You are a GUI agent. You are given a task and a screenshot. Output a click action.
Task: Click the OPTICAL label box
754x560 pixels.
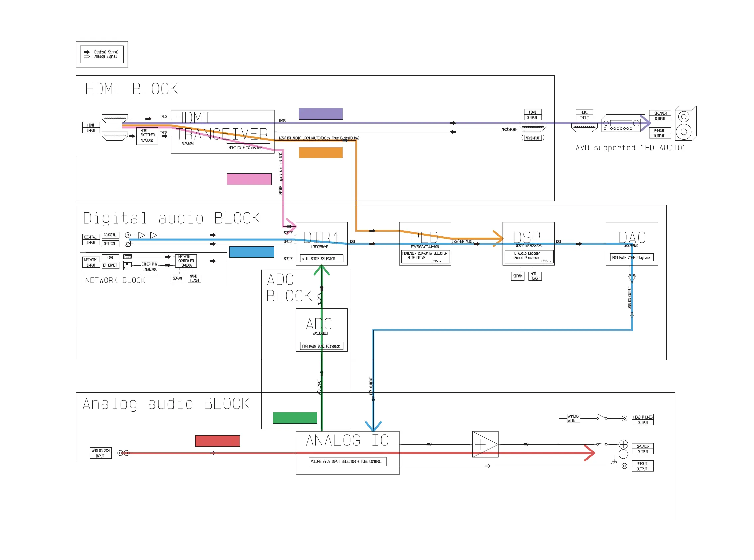(x=110, y=244)
